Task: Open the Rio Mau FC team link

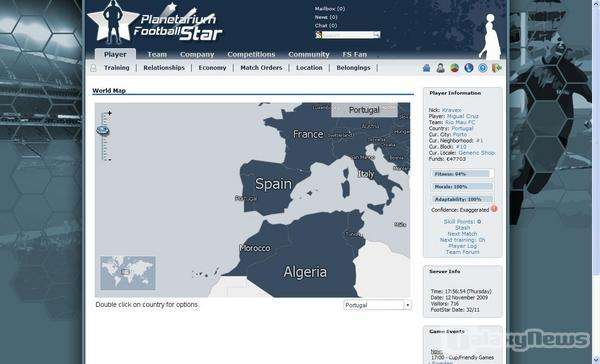Action: point(460,122)
